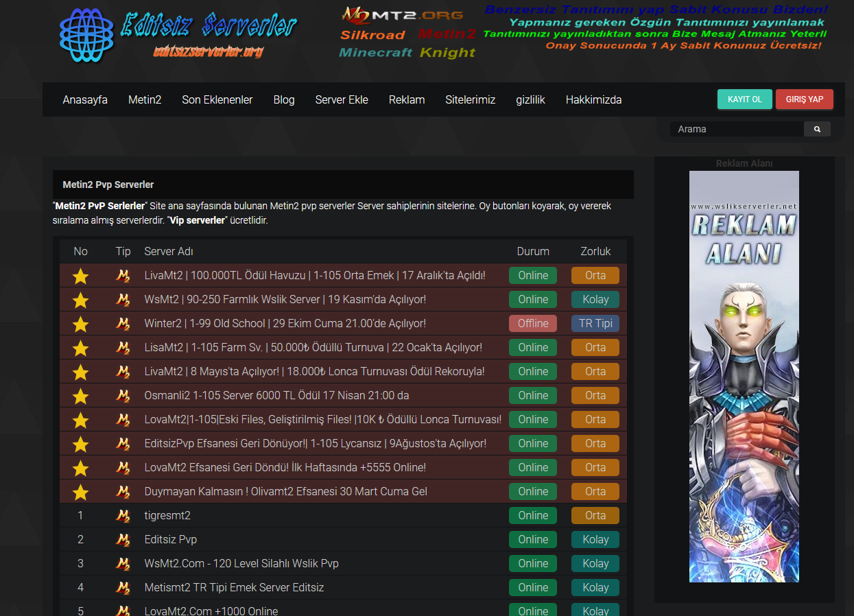Click the Metin2 type icon in LisaMt2 row
Image resolution: width=854 pixels, height=616 pixels.
(x=123, y=348)
